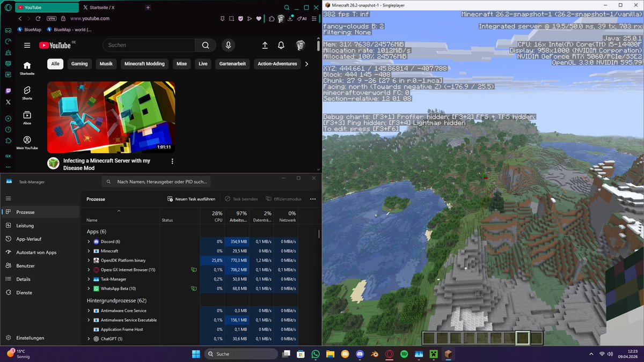Image resolution: width=644 pixels, height=362 pixels.
Task: Select Gaming chip on YouTube
Action: 79,64
